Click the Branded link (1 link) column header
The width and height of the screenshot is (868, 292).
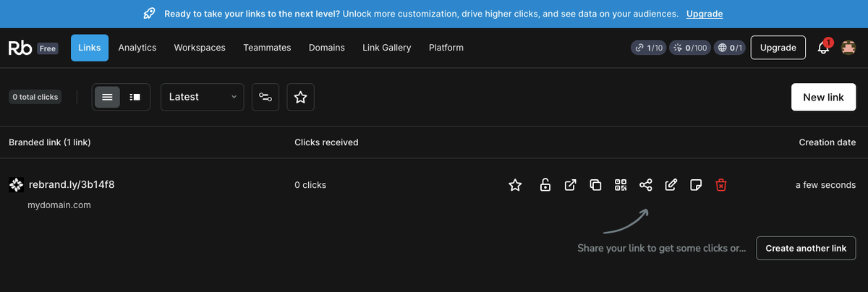click(50, 142)
